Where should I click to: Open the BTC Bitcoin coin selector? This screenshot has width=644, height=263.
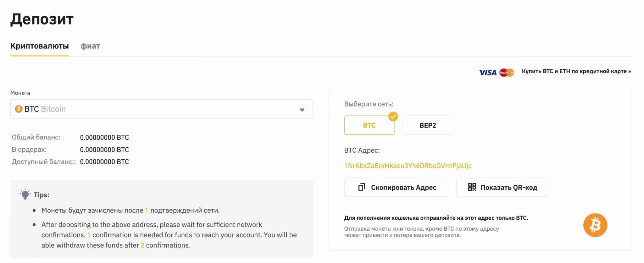click(157, 109)
